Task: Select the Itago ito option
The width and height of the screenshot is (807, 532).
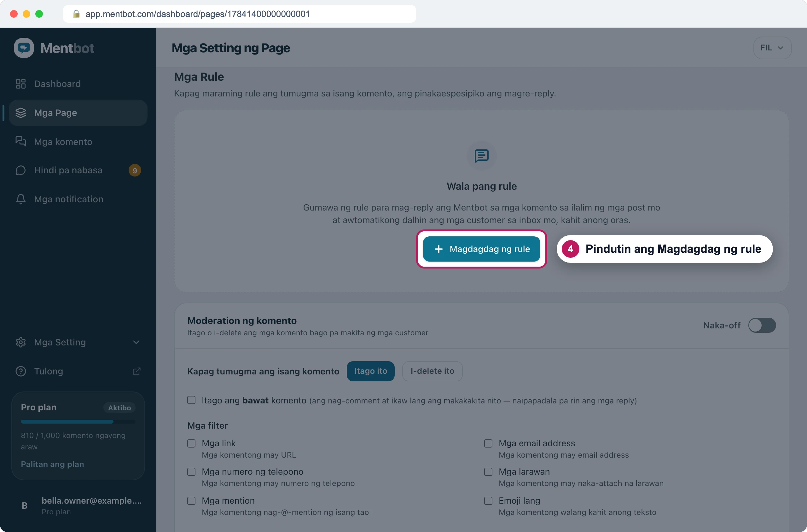Action: 371,371
